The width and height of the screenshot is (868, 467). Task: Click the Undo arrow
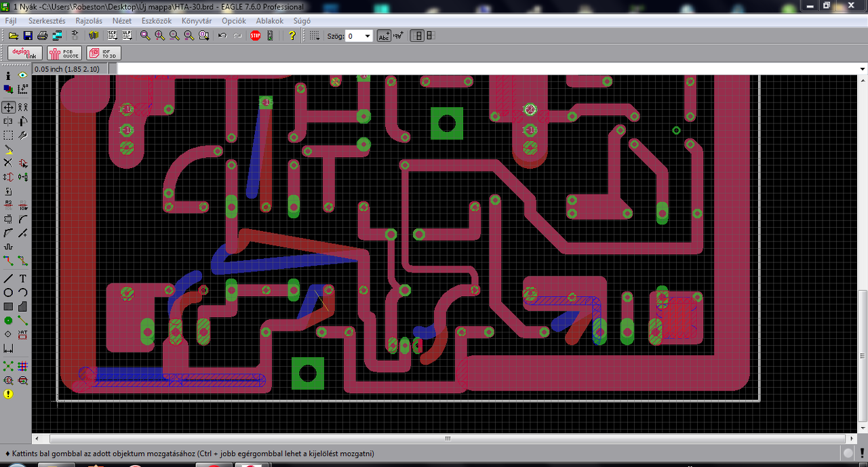[x=222, y=36]
